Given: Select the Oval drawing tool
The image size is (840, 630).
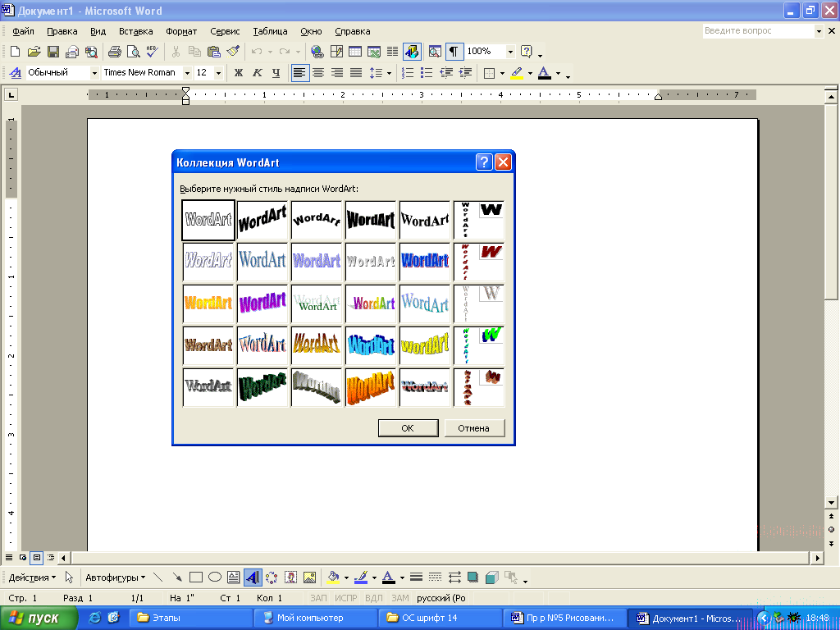Looking at the screenshot, I should click(x=215, y=577).
